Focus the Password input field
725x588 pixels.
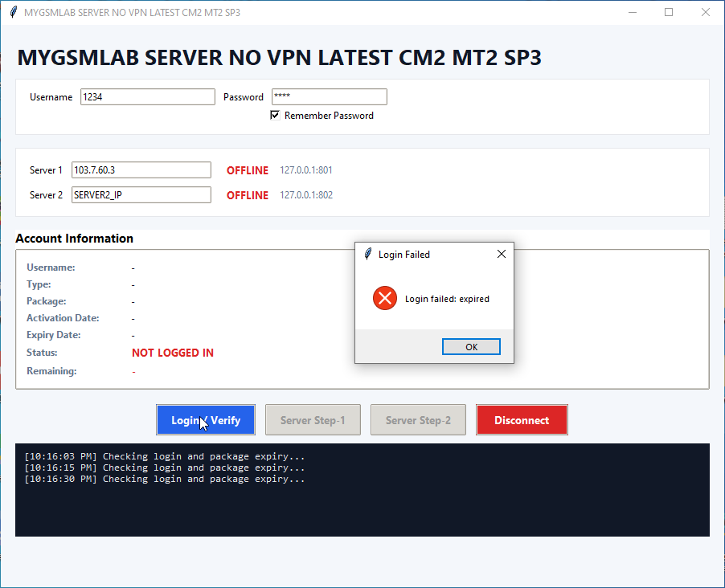tap(330, 97)
